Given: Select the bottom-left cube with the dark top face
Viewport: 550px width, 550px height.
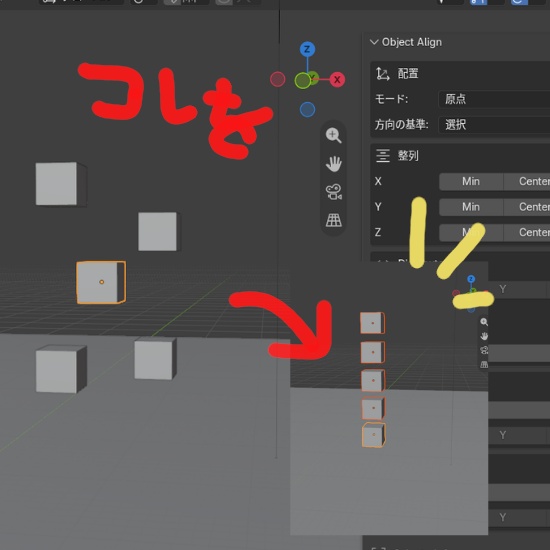Looking at the screenshot, I should [61, 369].
